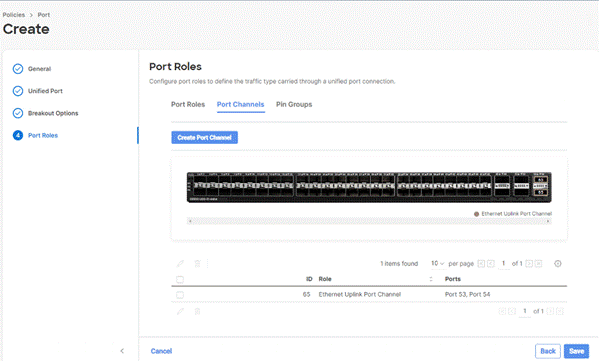
Task: Click the Back button
Action: (x=548, y=351)
